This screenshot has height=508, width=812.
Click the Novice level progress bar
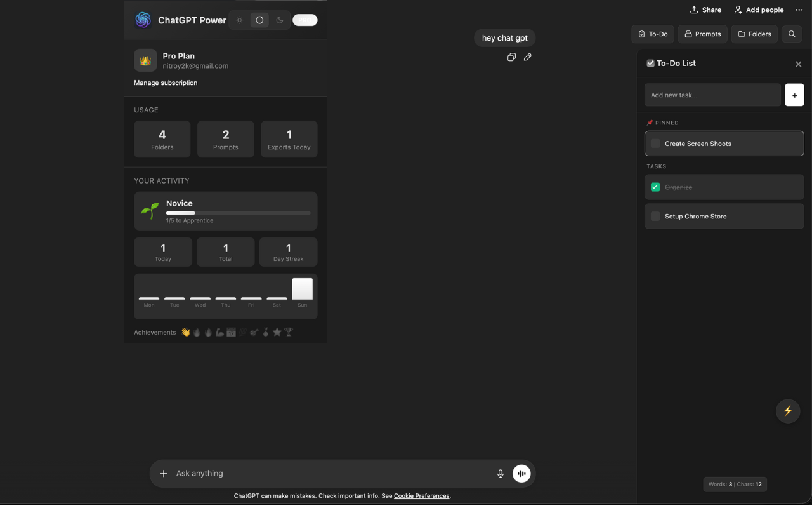pos(238,212)
